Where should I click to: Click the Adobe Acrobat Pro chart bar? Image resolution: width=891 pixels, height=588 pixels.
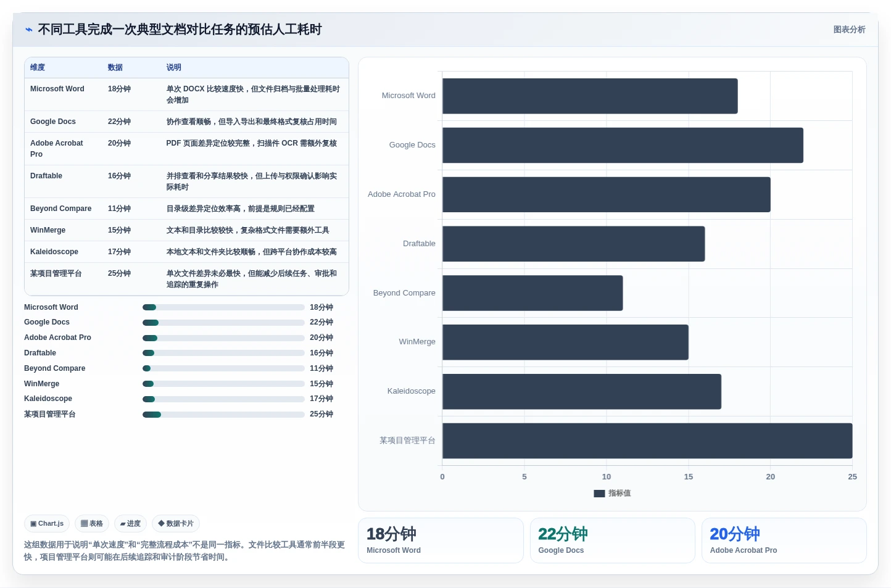[607, 194]
